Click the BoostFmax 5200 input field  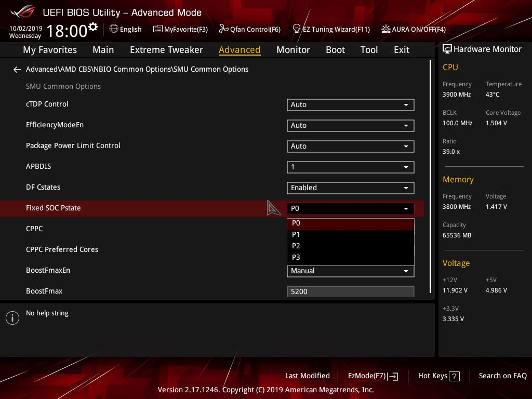coord(351,292)
